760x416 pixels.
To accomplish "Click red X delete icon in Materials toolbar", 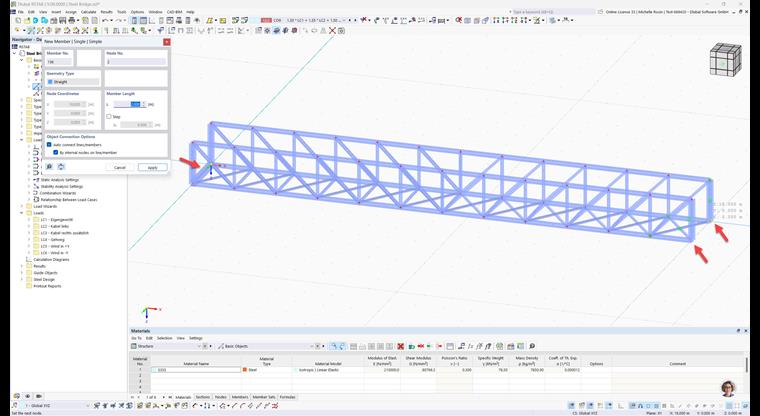I will pos(400,346).
